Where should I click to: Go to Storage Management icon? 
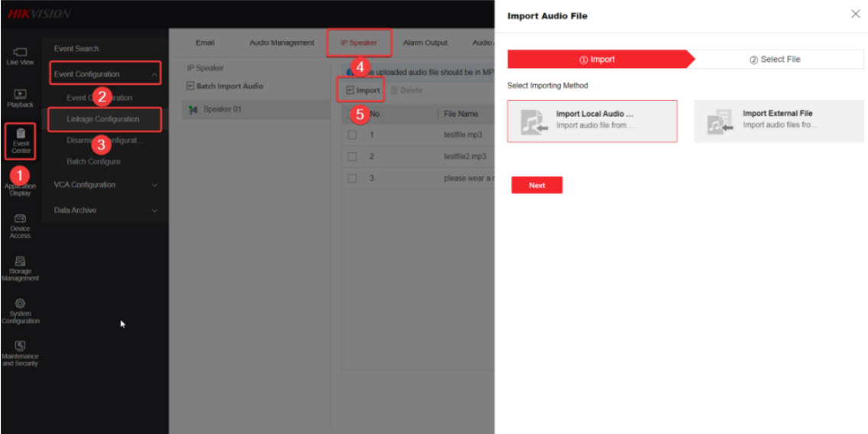click(x=21, y=267)
